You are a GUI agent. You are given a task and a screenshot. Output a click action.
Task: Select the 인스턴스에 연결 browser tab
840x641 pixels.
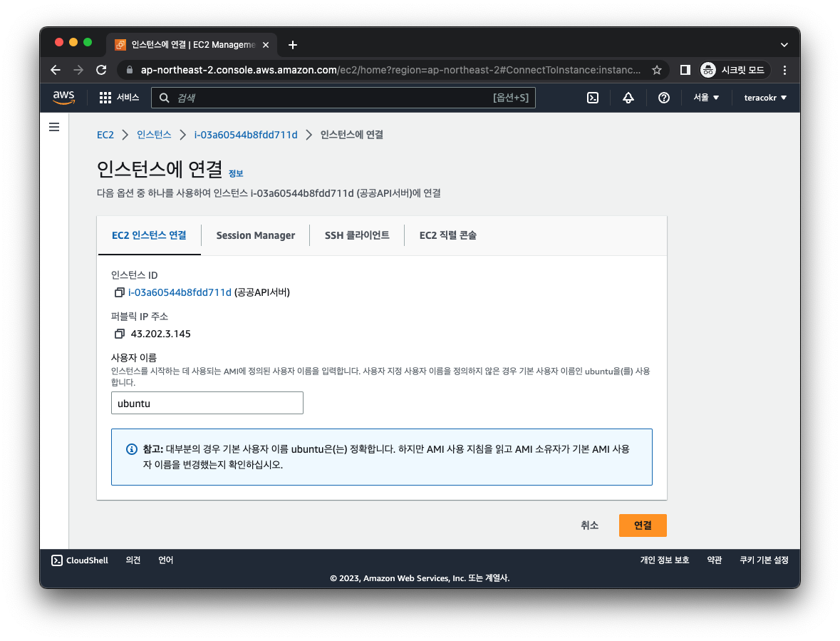[192, 45]
